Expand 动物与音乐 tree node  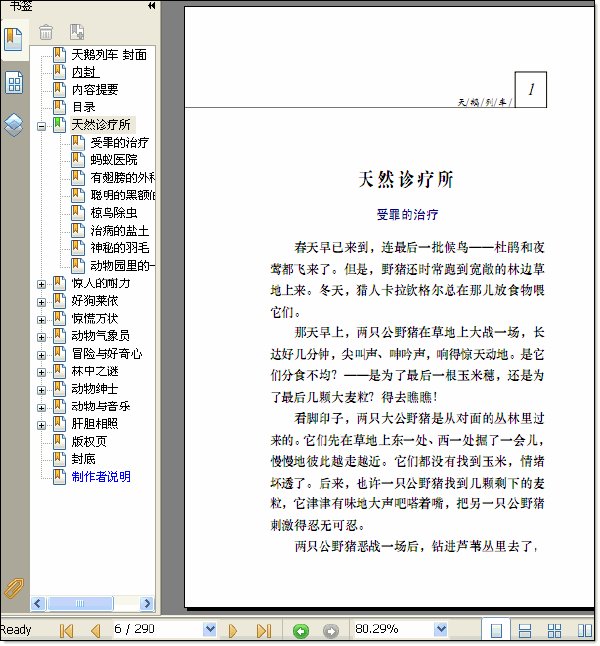pyautogui.click(x=41, y=407)
